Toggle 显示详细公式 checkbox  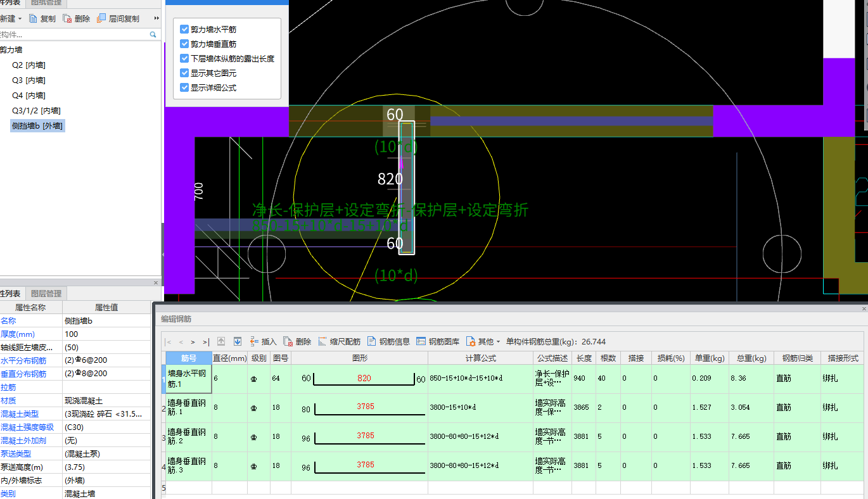click(184, 87)
